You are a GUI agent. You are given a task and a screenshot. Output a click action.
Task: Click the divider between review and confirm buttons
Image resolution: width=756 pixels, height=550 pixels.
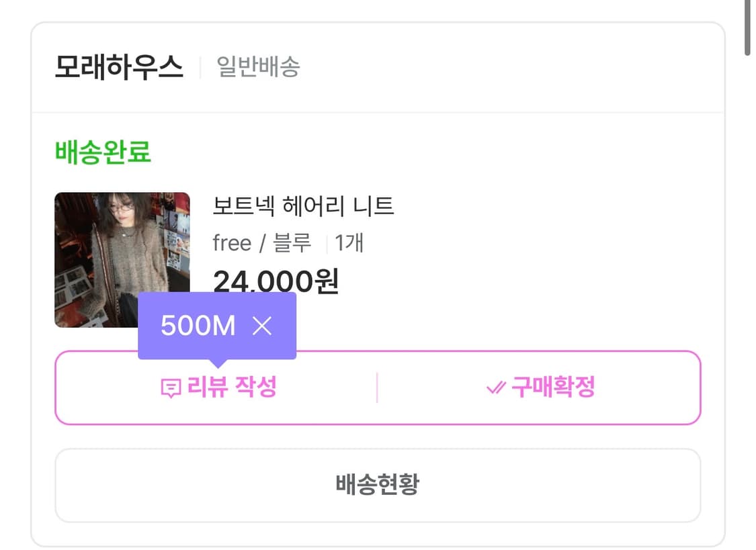[x=377, y=388]
